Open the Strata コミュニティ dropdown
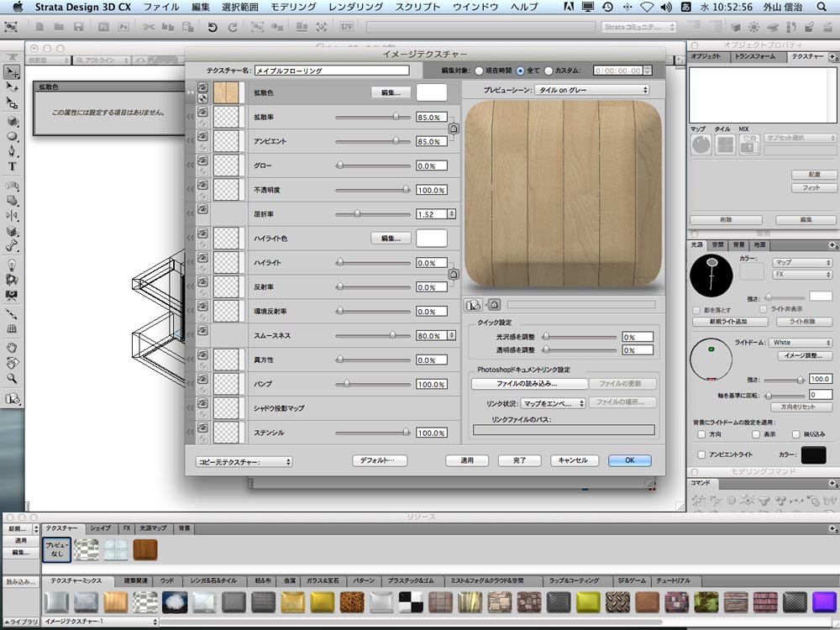Screen dimensions: 840x630 click(x=638, y=27)
